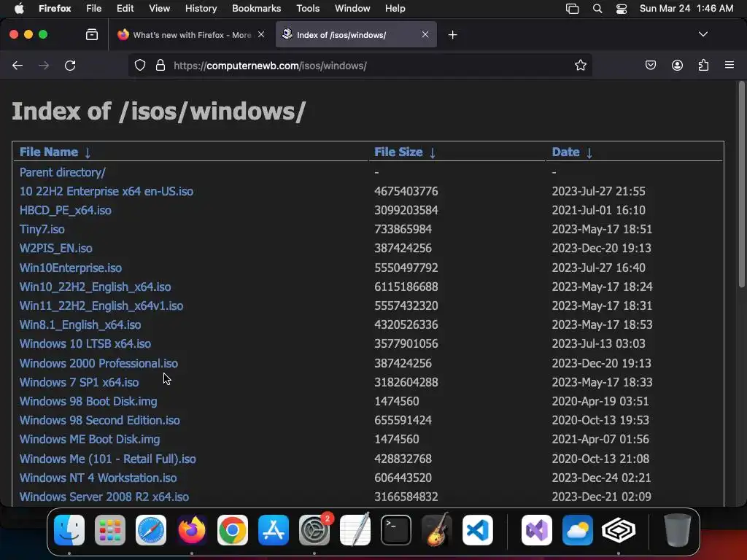
Task: Open the tracking protection shield icon
Action: point(139,65)
